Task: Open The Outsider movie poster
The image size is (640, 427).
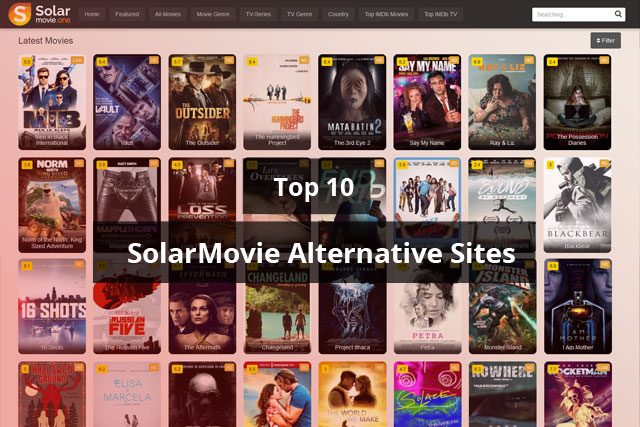Action: tap(202, 102)
